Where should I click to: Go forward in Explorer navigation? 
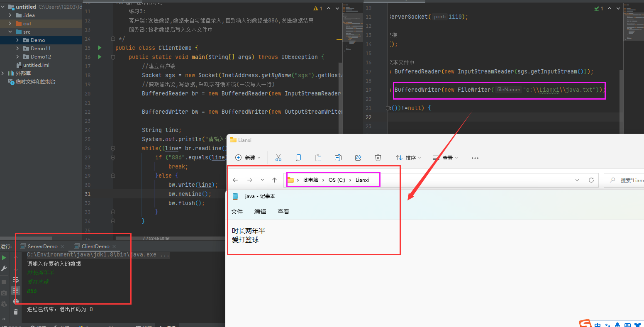click(249, 180)
